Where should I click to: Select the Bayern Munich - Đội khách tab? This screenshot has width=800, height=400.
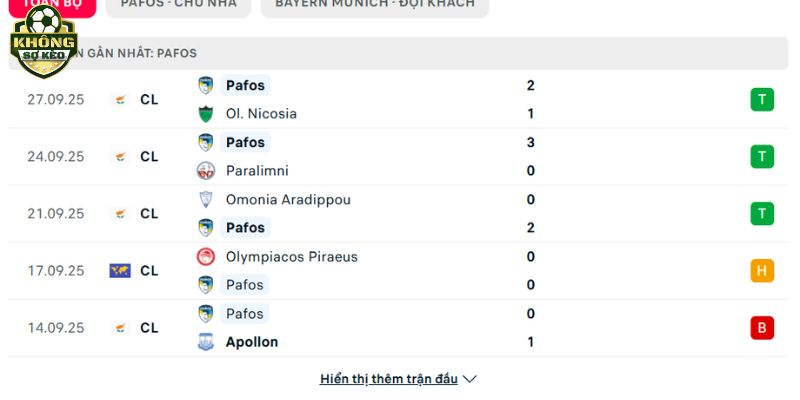point(374,4)
